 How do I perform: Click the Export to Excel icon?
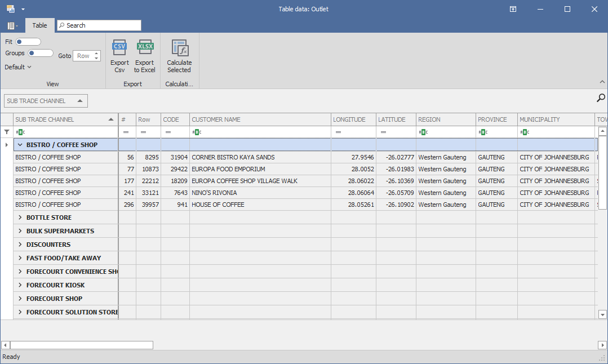(x=144, y=48)
